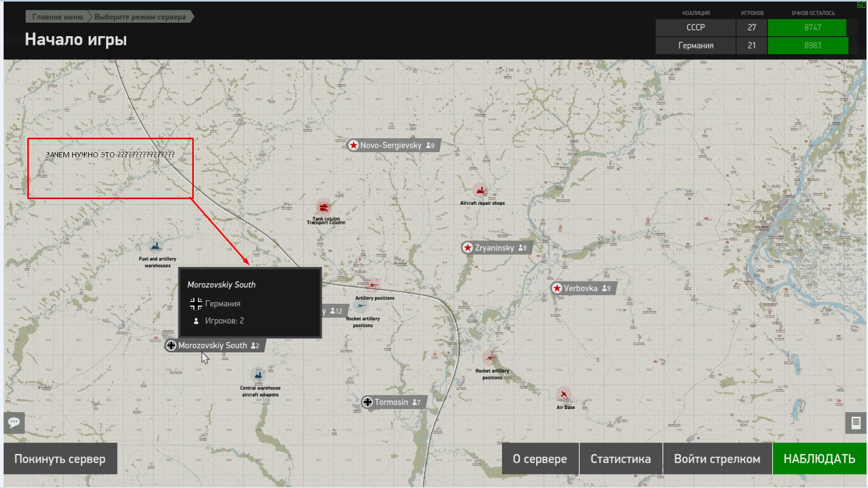Select the Air Base target icon

click(564, 394)
